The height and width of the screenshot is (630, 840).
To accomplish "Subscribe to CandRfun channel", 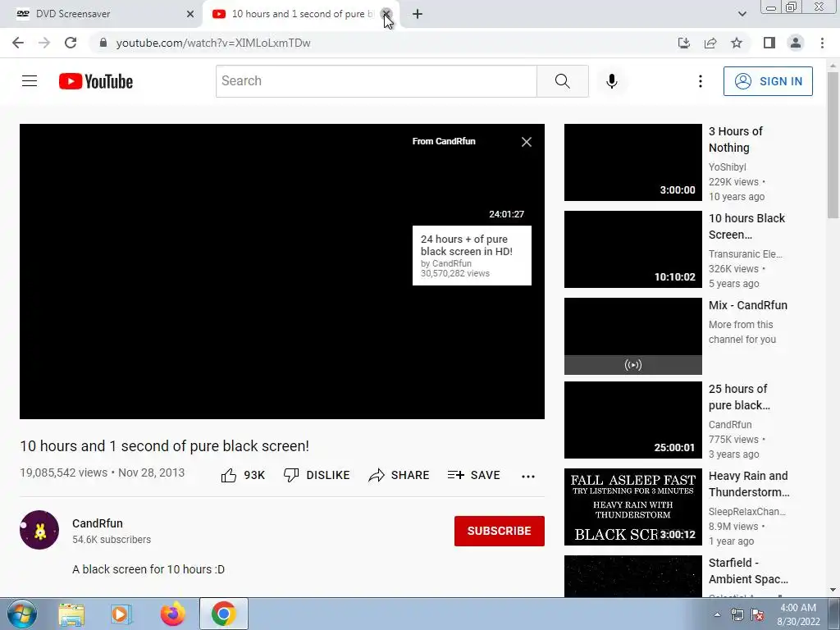I will [500, 531].
